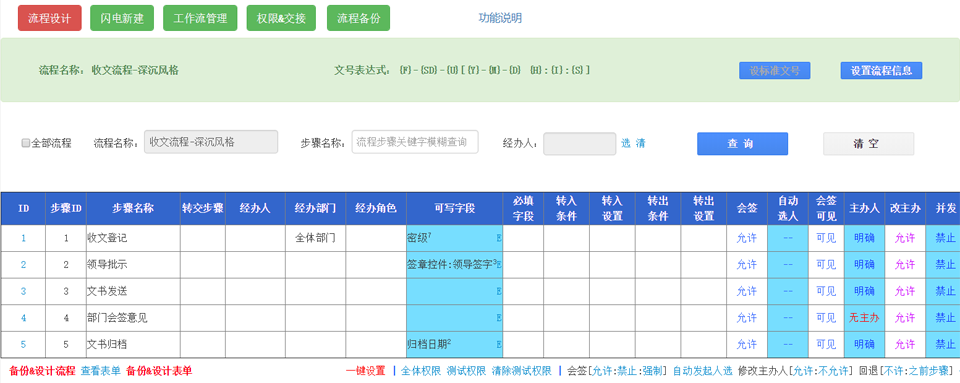Select step name 文书发送
Viewport: 960px width, 383px height.
coord(107,291)
